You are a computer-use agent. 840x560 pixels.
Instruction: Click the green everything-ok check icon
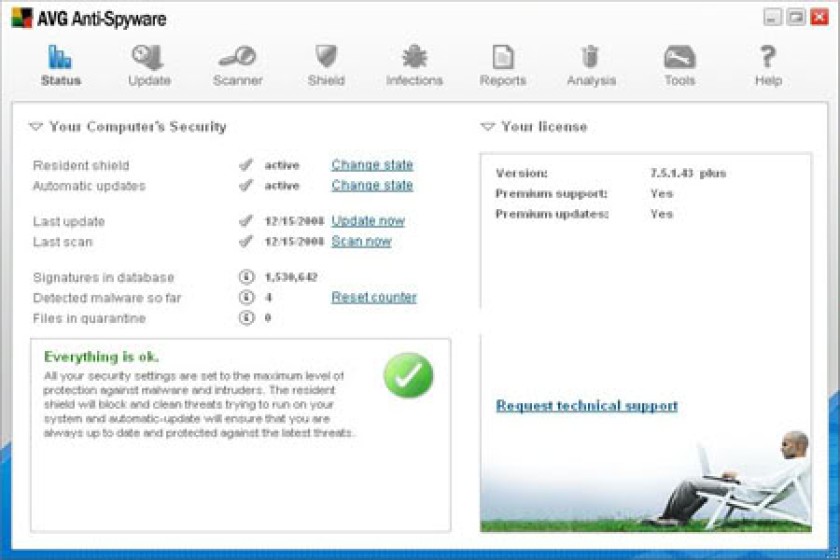pyautogui.click(x=408, y=375)
